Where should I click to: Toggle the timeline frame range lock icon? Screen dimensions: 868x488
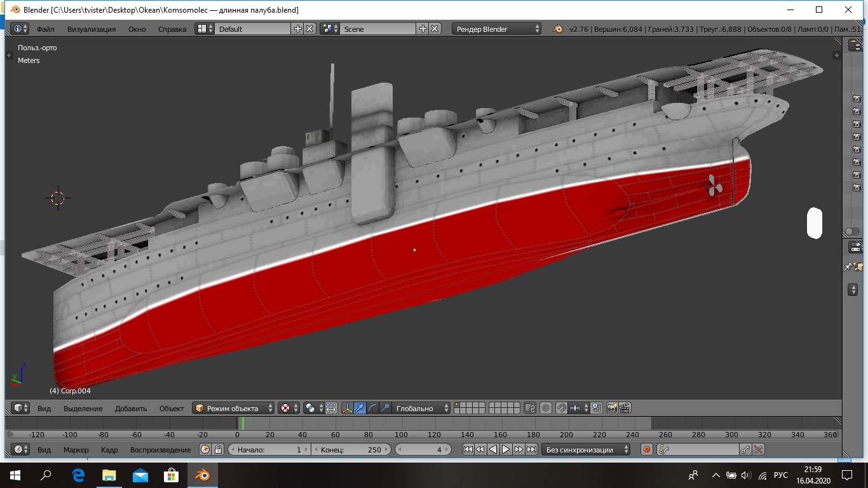pos(218,450)
